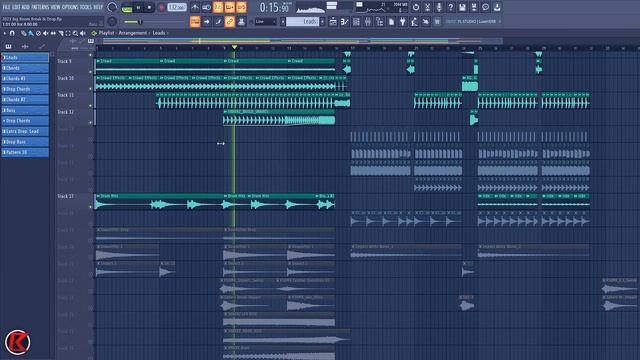Open the FILE menu
640x360 pixels.
(6, 7)
